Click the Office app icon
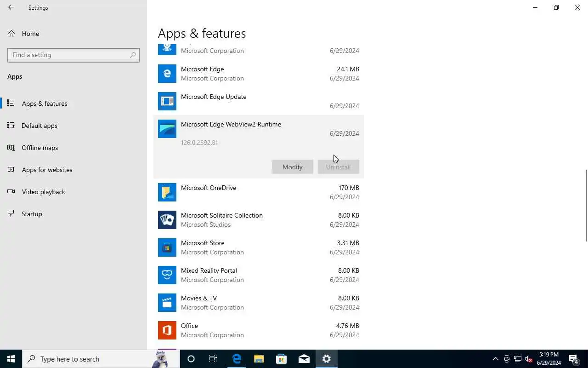588x368 pixels. click(x=167, y=330)
